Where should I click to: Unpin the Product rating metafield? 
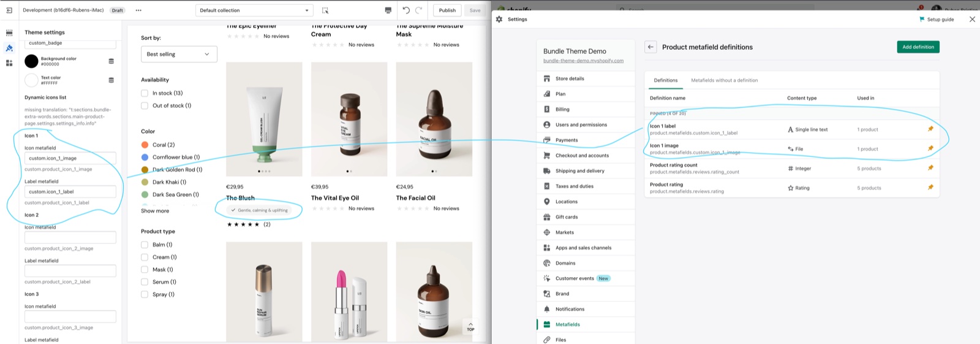click(x=930, y=188)
